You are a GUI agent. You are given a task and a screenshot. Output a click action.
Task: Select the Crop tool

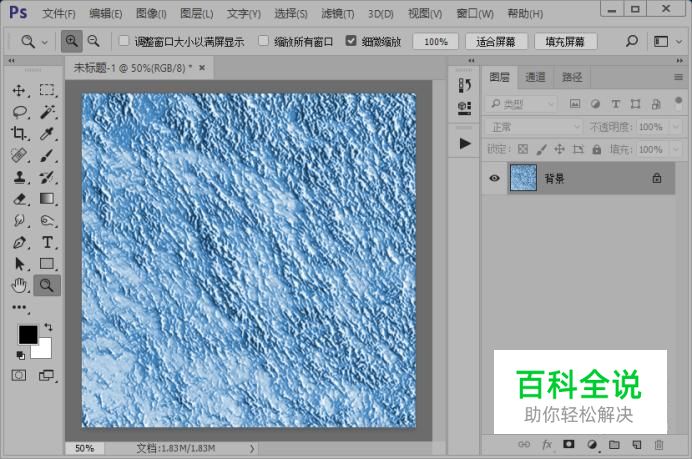click(x=19, y=133)
